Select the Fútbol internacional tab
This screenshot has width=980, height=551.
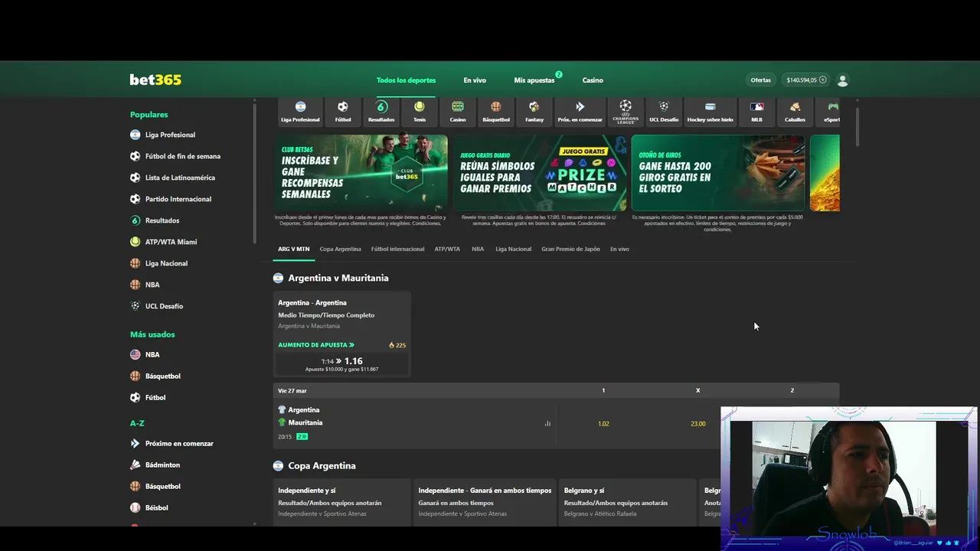click(397, 249)
